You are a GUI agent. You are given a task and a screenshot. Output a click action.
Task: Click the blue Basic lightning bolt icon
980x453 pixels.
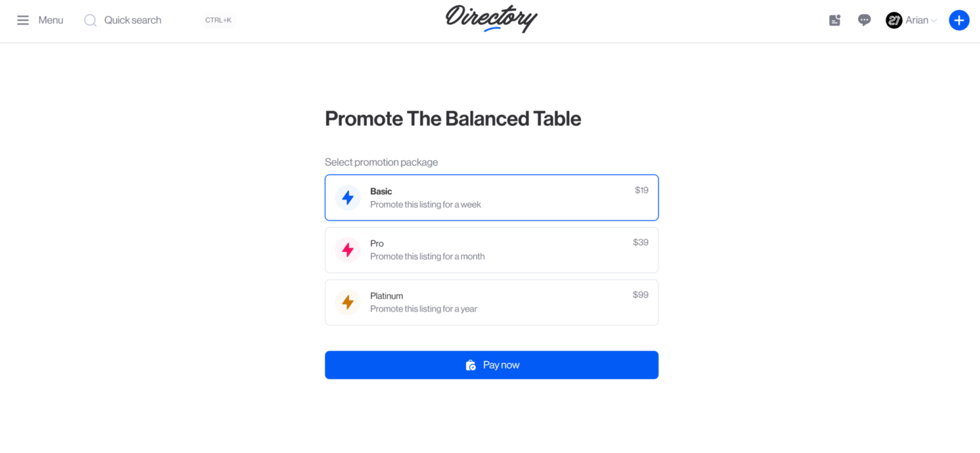coord(348,198)
